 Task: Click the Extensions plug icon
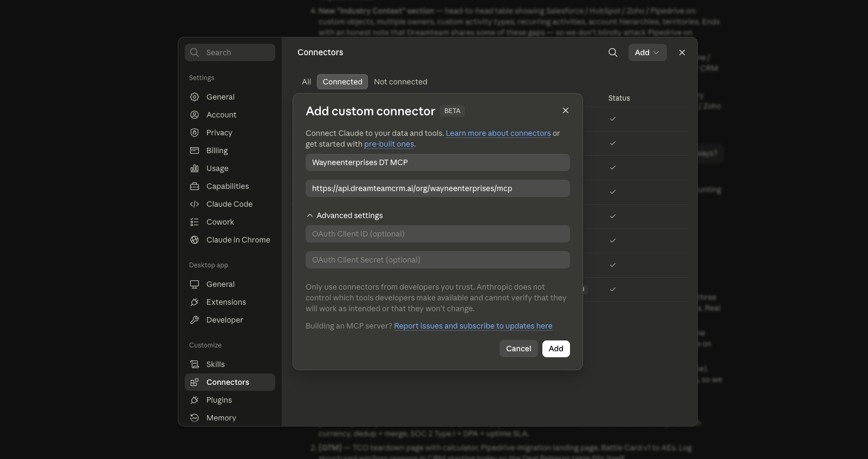coord(195,302)
